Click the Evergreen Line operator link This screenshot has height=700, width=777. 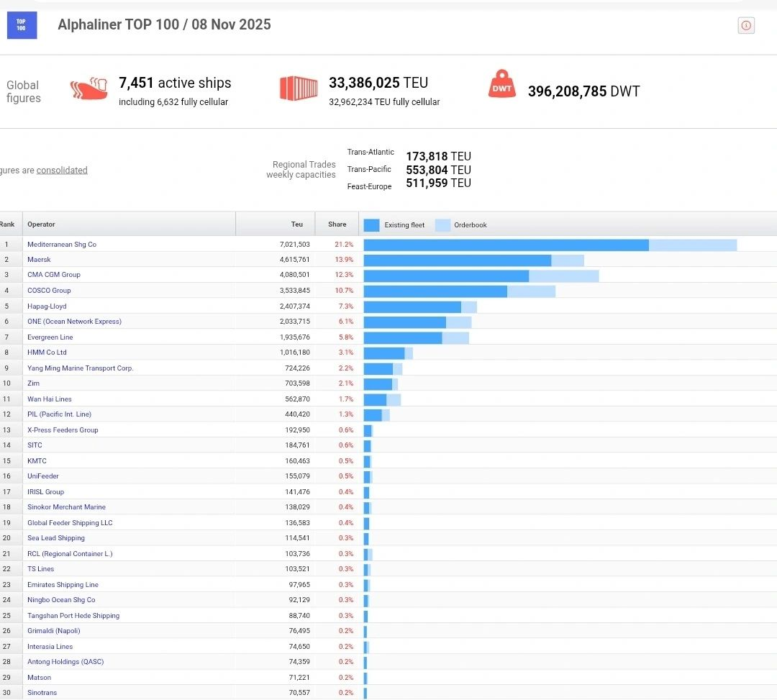point(50,337)
